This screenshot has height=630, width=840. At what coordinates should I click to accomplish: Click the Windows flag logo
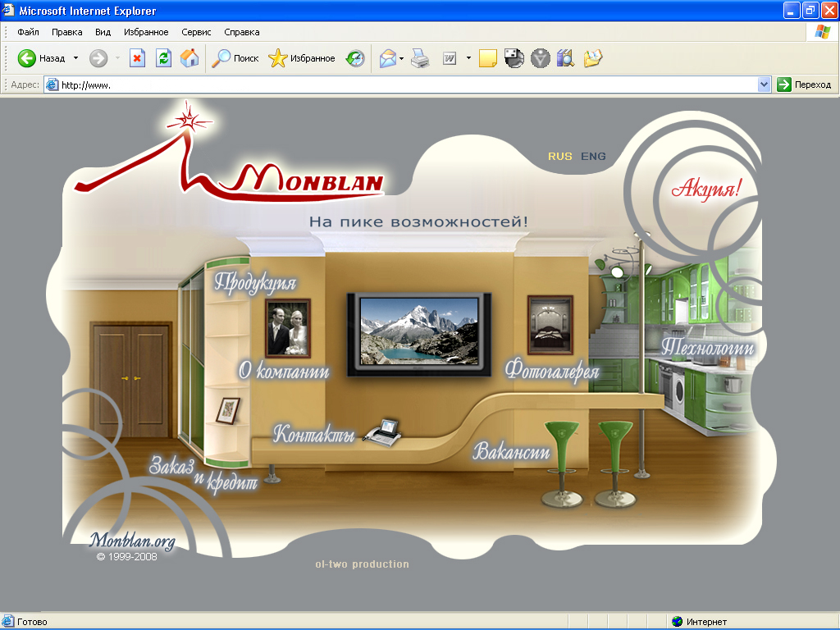point(822,32)
